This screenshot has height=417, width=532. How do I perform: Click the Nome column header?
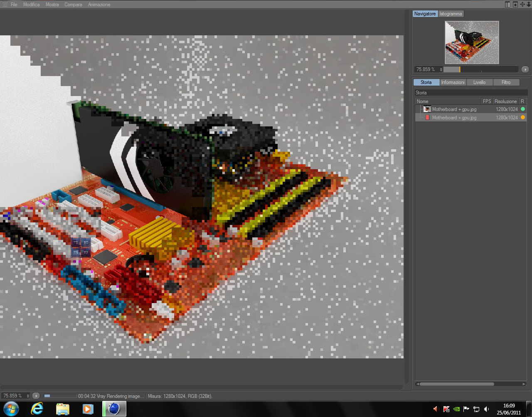pos(448,101)
